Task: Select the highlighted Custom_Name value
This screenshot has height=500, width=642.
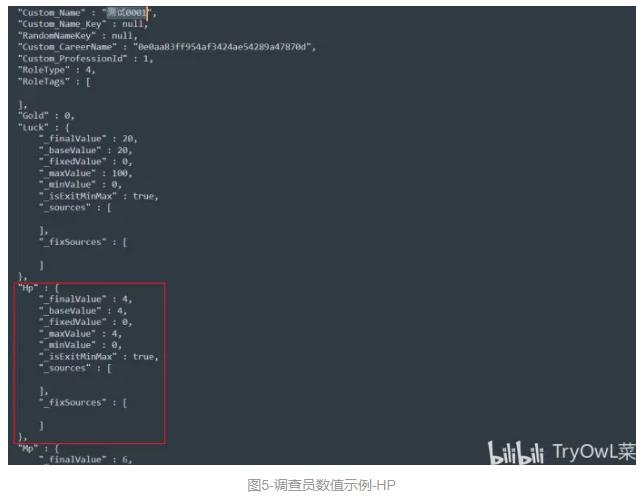Action: coord(126,13)
